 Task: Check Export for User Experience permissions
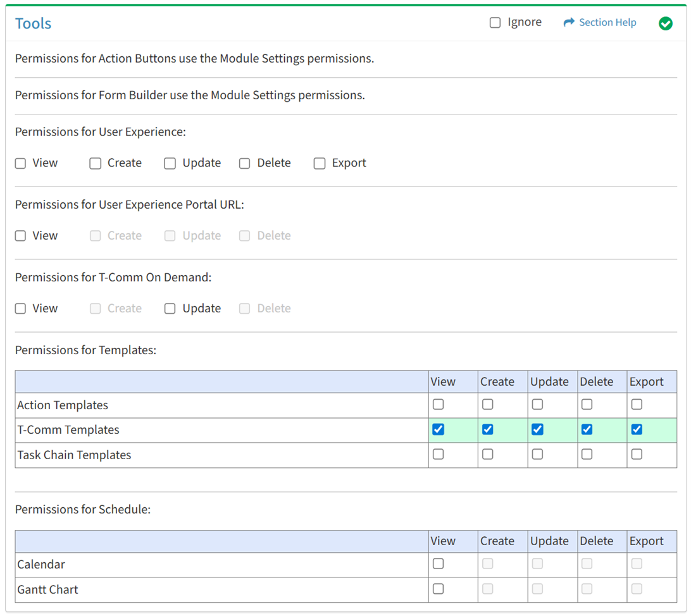coord(320,163)
